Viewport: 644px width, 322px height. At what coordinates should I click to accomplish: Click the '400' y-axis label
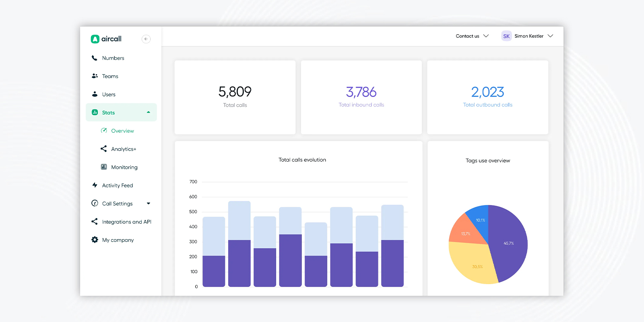click(193, 227)
